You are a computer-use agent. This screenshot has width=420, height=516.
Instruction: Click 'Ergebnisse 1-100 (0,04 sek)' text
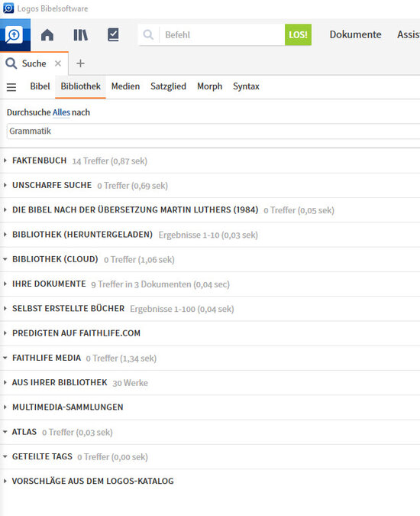[182, 310]
